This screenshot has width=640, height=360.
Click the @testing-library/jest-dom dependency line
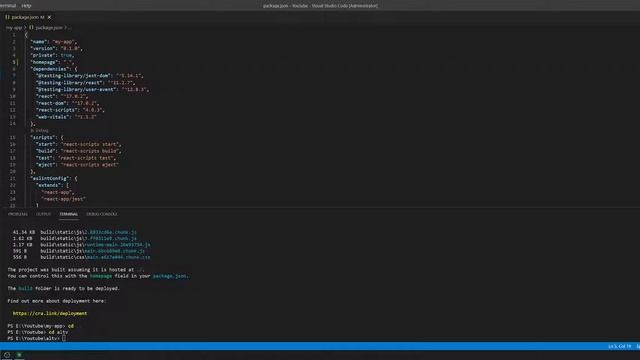(89, 76)
